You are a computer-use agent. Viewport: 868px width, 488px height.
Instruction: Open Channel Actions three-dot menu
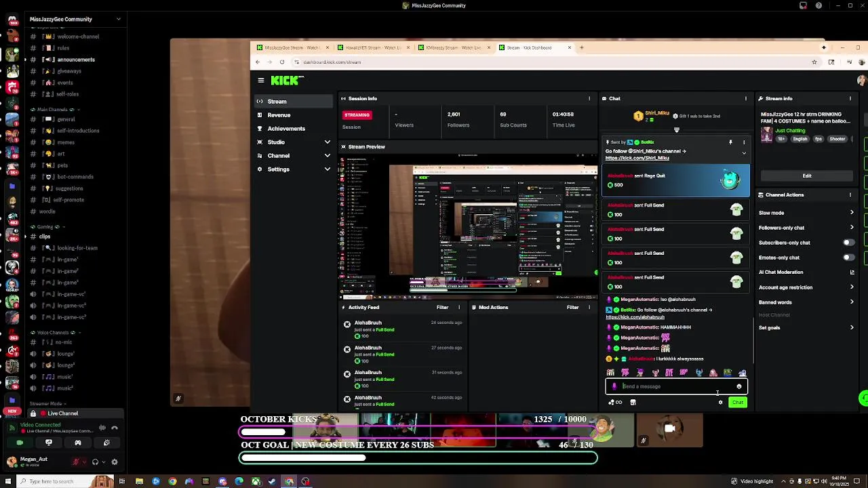(850, 195)
